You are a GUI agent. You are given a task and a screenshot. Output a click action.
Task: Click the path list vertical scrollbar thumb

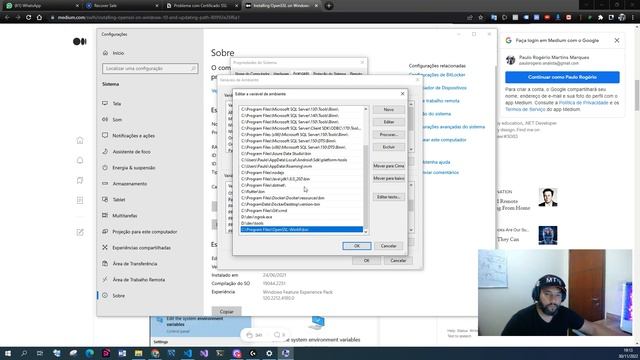click(366, 186)
